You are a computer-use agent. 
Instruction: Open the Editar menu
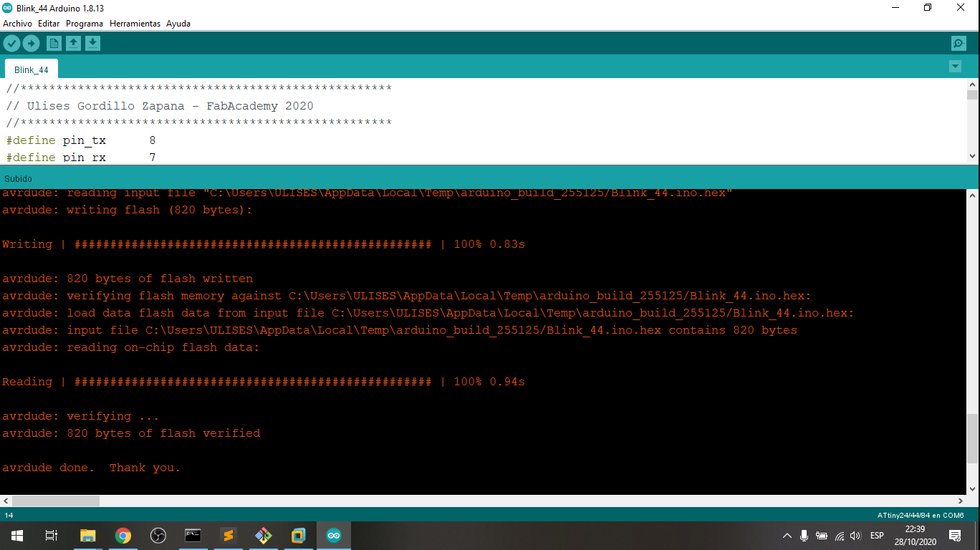pyautogui.click(x=49, y=24)
